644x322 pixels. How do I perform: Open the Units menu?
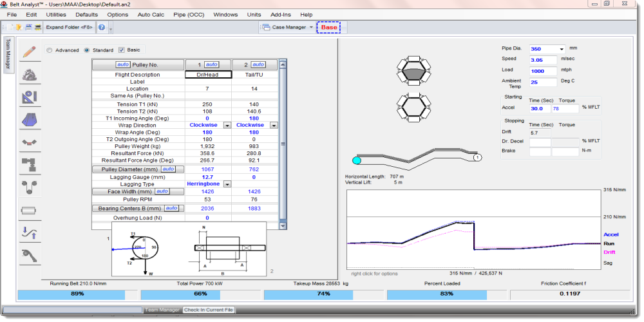[254, 14]
